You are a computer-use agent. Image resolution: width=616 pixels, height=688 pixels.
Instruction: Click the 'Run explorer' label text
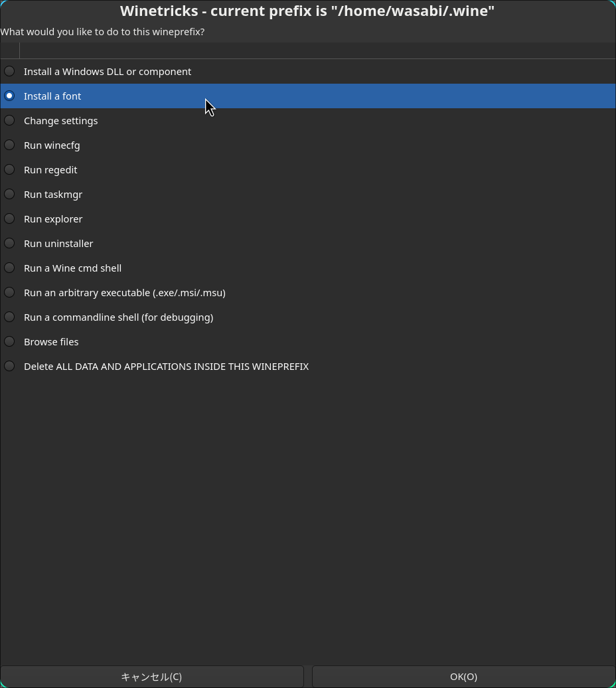point(53,219)
